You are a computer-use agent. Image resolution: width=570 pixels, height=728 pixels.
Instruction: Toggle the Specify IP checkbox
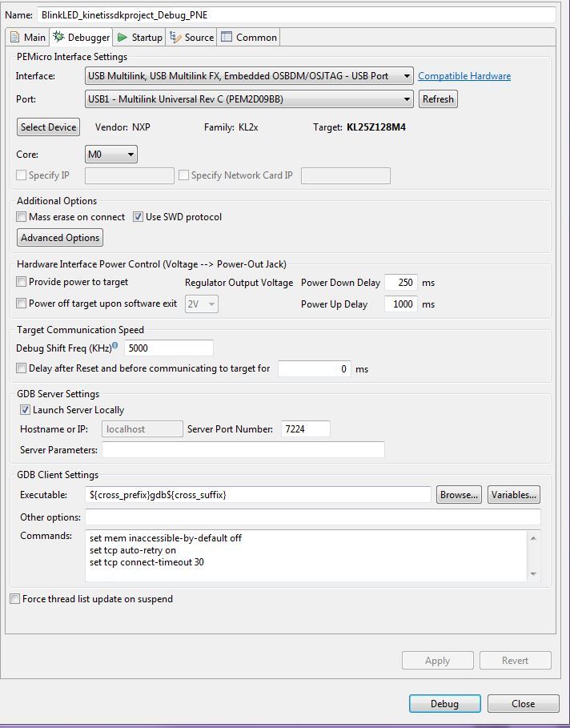pos(22,175)
